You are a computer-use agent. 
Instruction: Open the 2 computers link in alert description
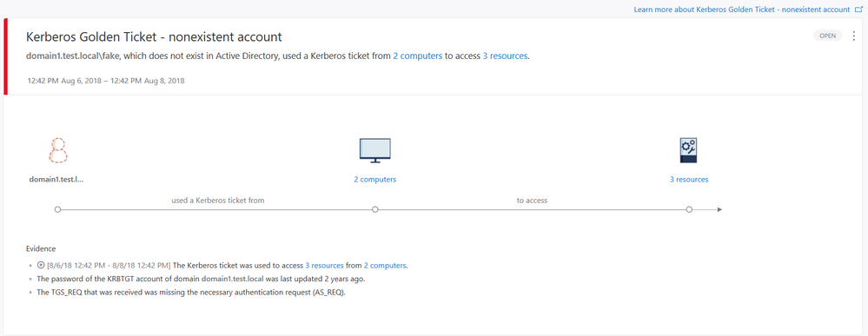[x=417, y=56]
